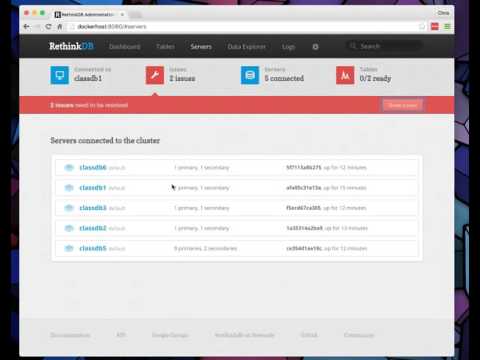
Task: Click uptime text in classdb1 row
Action: click(345, 188)
